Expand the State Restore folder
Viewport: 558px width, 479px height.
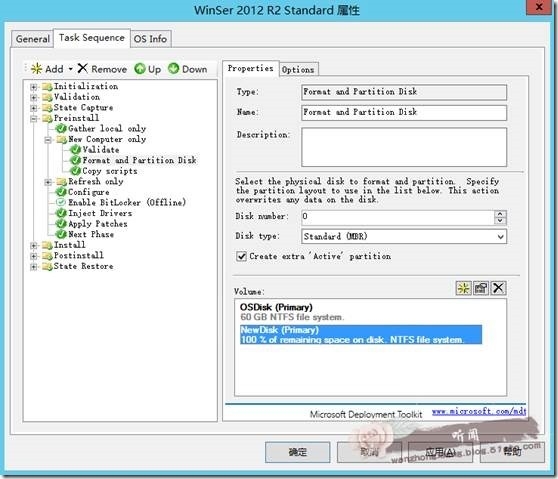point(33,267)
